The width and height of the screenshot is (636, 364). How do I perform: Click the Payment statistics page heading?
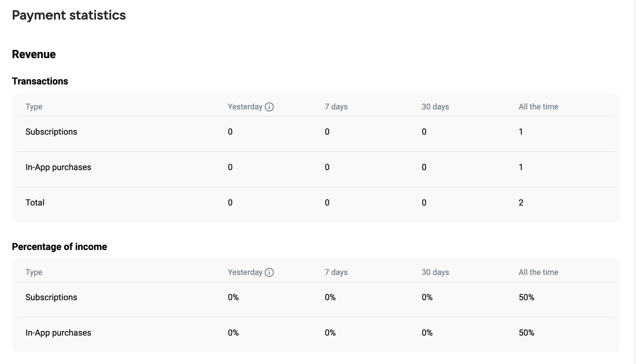pyautogui.click(x=69, y=15)
